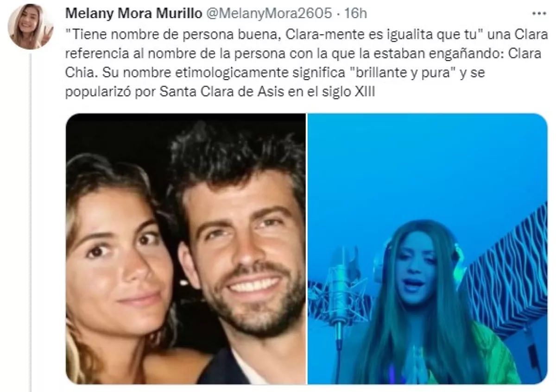The image size is (556, 392).
Task: Open the 16h timestamp permalink
Action: (356, 13)
